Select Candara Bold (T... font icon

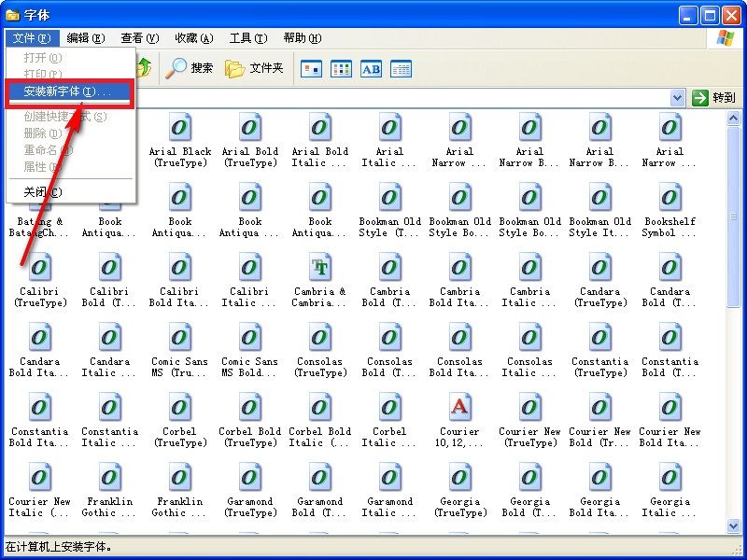[669, 267]
